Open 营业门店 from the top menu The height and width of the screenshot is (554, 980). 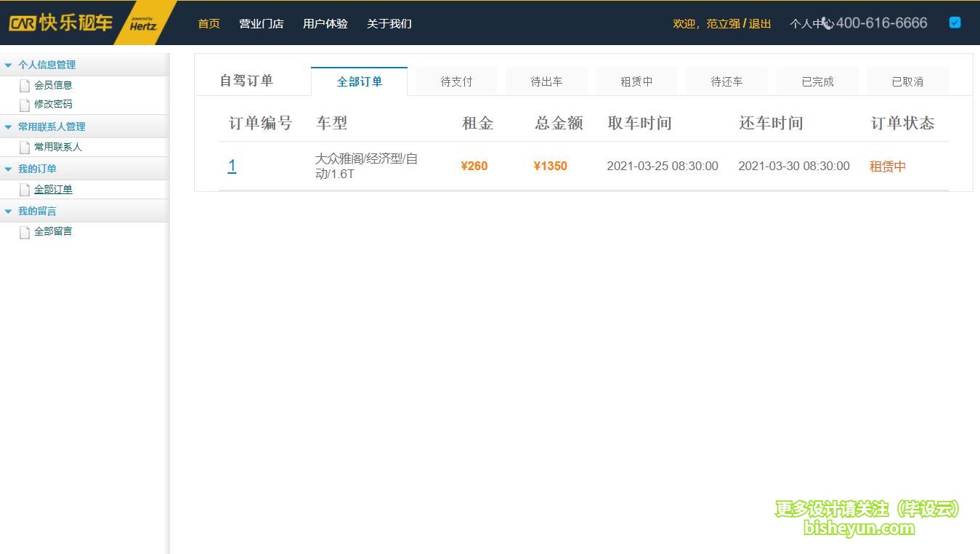click(261, 23)
